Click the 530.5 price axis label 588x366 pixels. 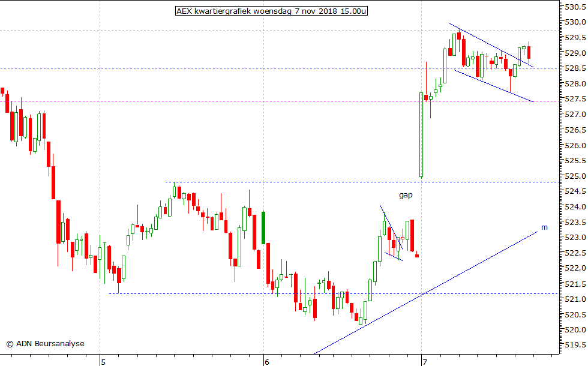tap(575, 7)
